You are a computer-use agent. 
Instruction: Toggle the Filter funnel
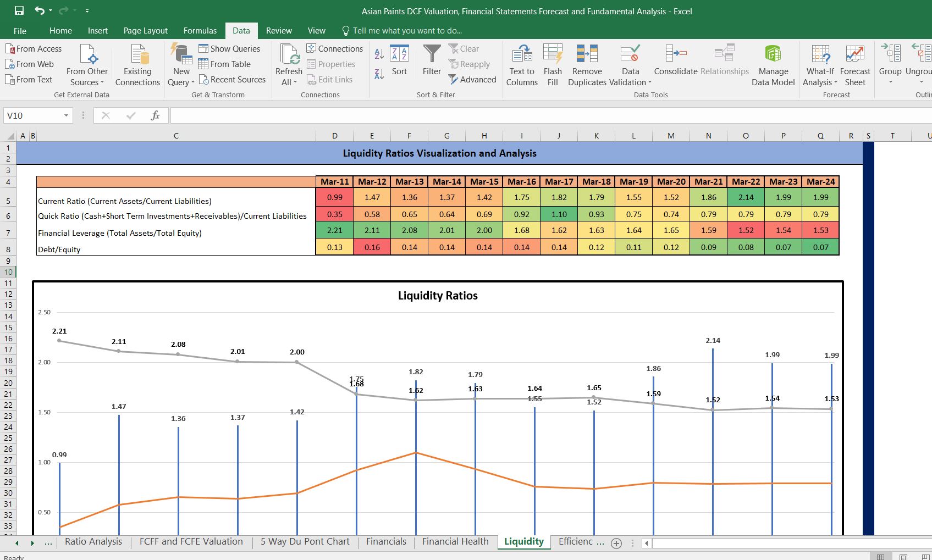(432, 60)
